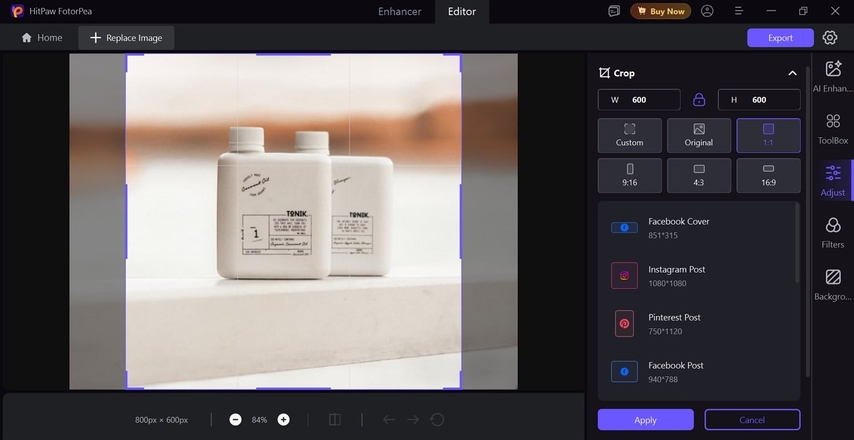Screen dimensions: 854x440
Task: Click the Instagram preset icon
Action: (624, 276)
